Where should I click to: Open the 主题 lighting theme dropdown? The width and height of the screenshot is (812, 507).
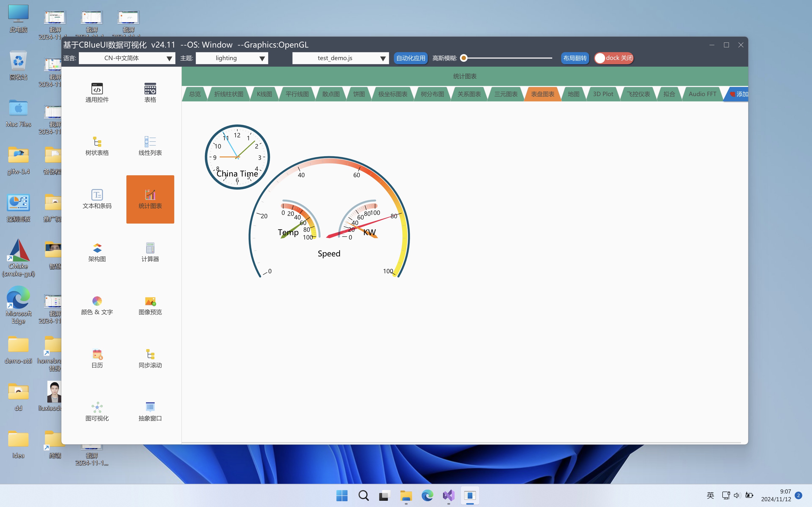click(232, 58)
